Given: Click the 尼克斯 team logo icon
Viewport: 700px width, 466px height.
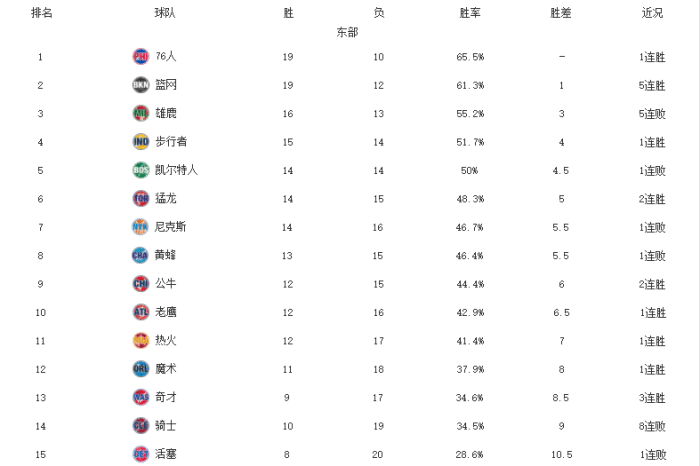Looking at the screenshot, I should (141, 227).
